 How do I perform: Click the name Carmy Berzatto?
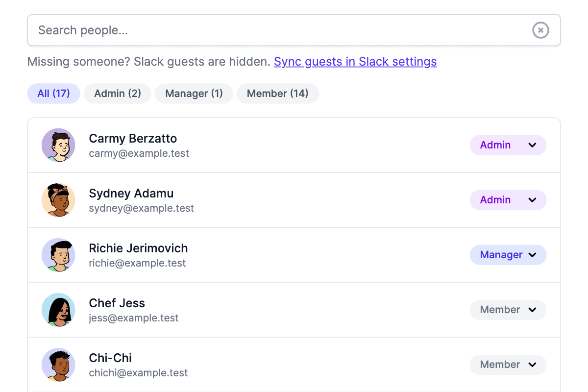[133, 139]
